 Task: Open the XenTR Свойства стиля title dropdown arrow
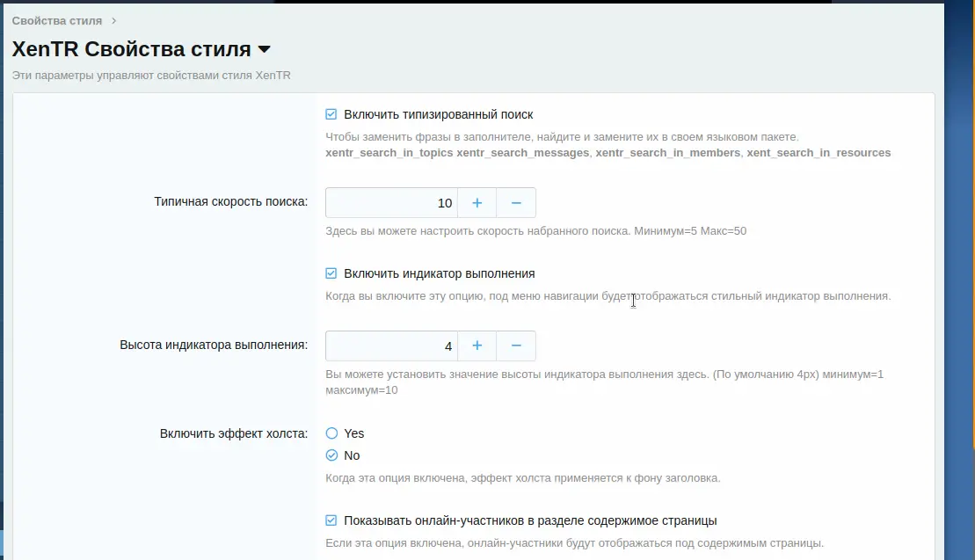(264, 50)
